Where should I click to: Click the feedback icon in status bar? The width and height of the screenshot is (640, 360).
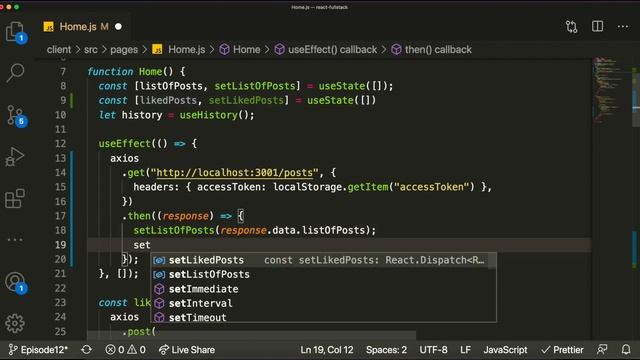coord(602,350)
